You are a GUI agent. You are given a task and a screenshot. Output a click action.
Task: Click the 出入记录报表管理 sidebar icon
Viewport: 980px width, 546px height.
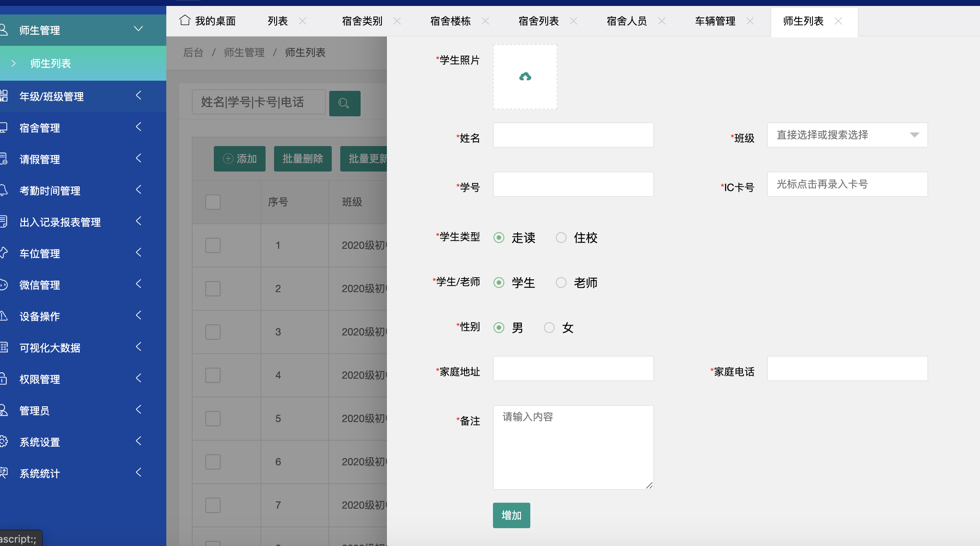pyautogui.click(x=3, y=222)
